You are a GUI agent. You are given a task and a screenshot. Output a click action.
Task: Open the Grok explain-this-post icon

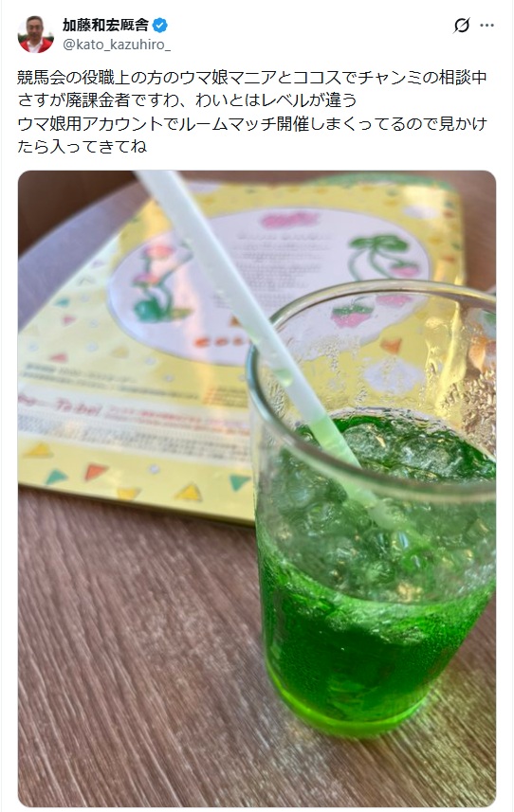461,25
